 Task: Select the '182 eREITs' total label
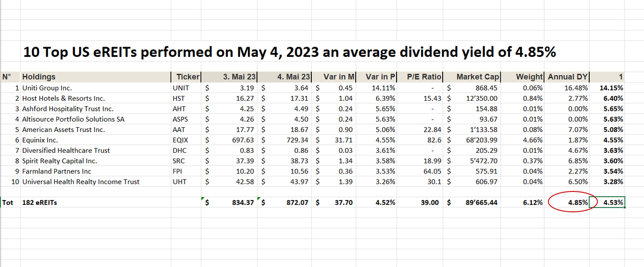96,203
